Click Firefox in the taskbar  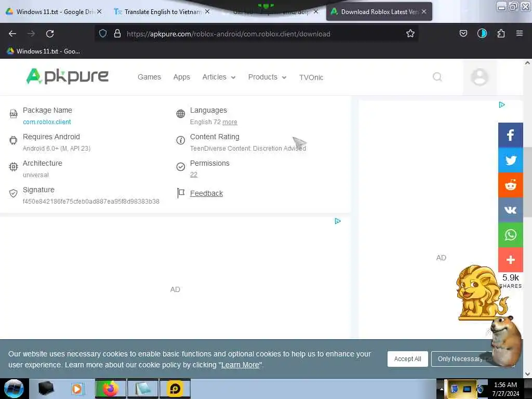coord(110,389)
